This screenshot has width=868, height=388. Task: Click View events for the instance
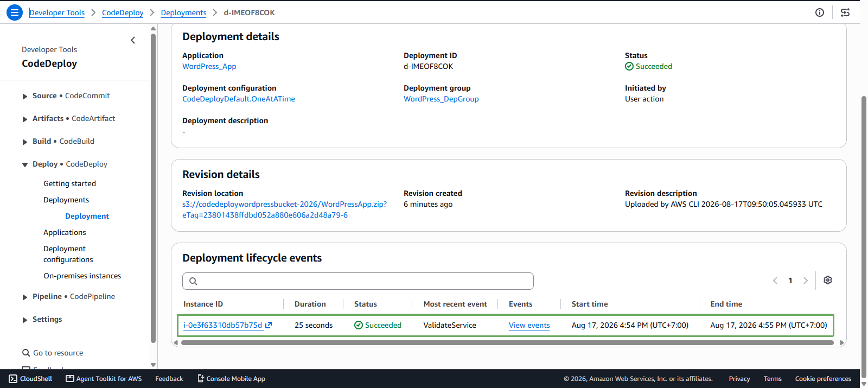[529, 325]
